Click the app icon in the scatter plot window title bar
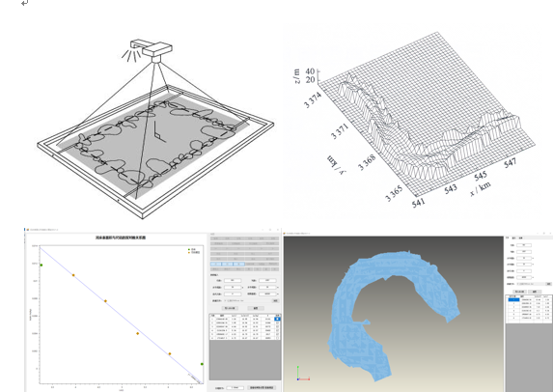553x392 pixels. tap(28, 230)
